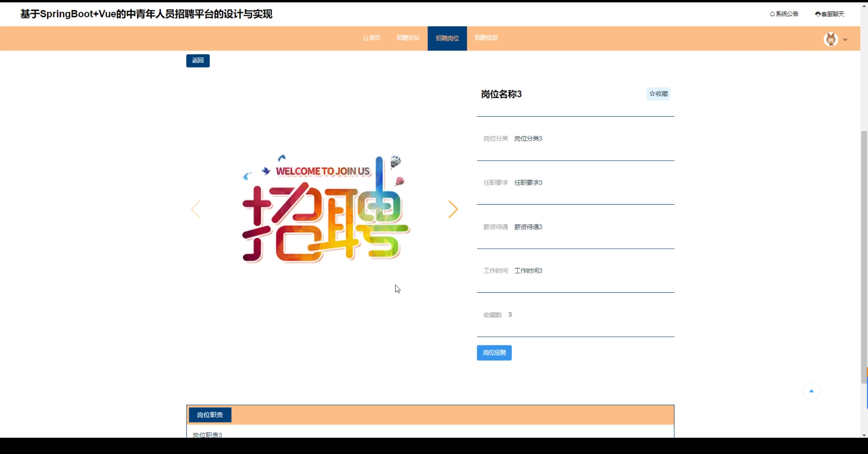Show next carousel image
This screenshot has width=868, height=454.
pyautogui.click(x=453, y=209)
